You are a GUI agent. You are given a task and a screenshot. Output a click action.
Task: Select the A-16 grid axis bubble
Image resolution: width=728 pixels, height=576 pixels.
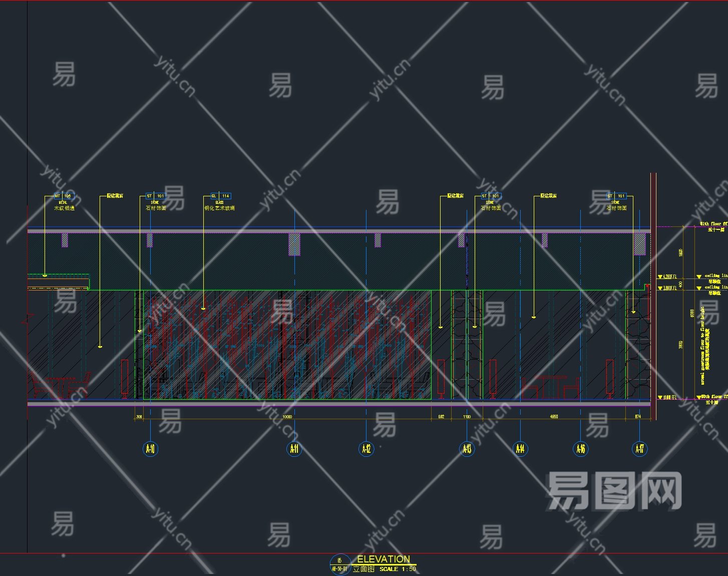pyautogui.click(x=581, y=449)
